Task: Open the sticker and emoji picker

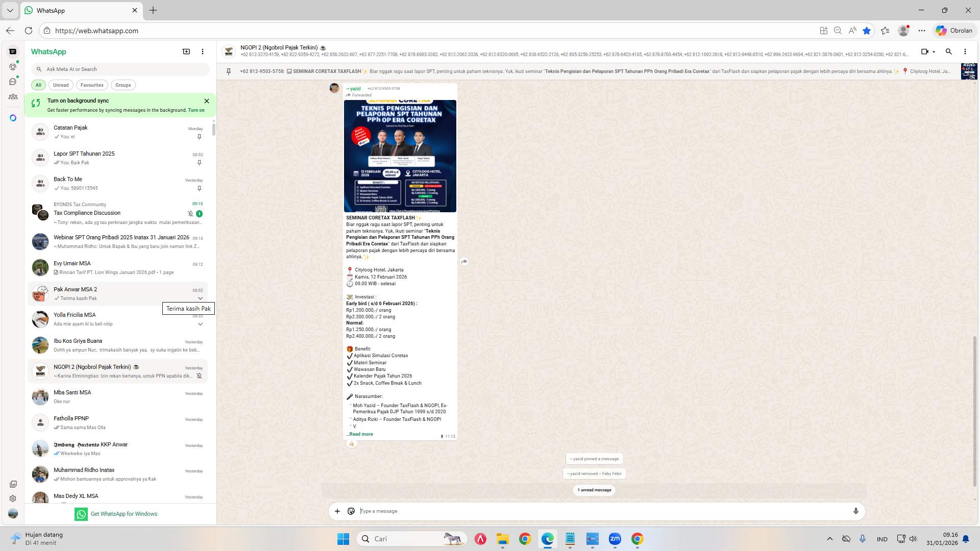Action: coord(351,511)
